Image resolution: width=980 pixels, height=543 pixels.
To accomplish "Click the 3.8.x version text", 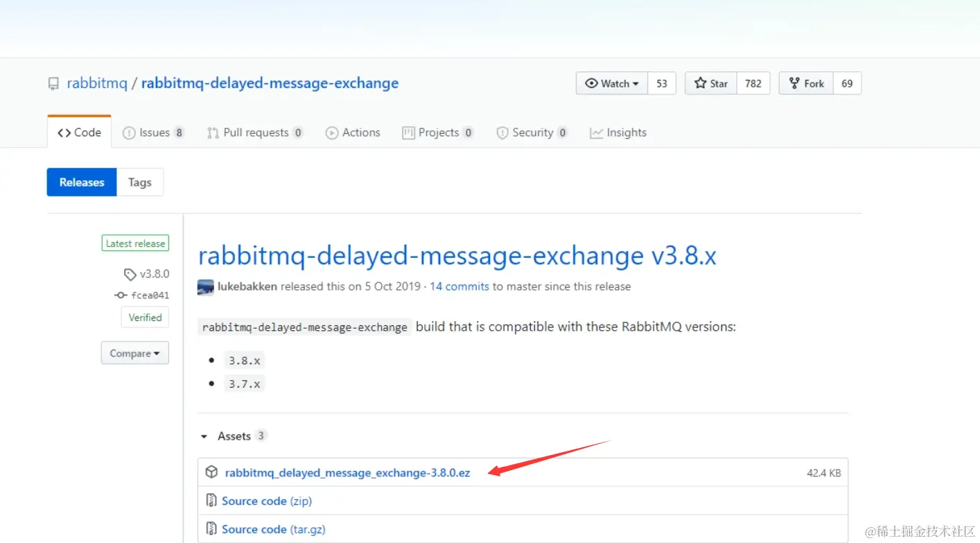I will click(x=245, y=361).
